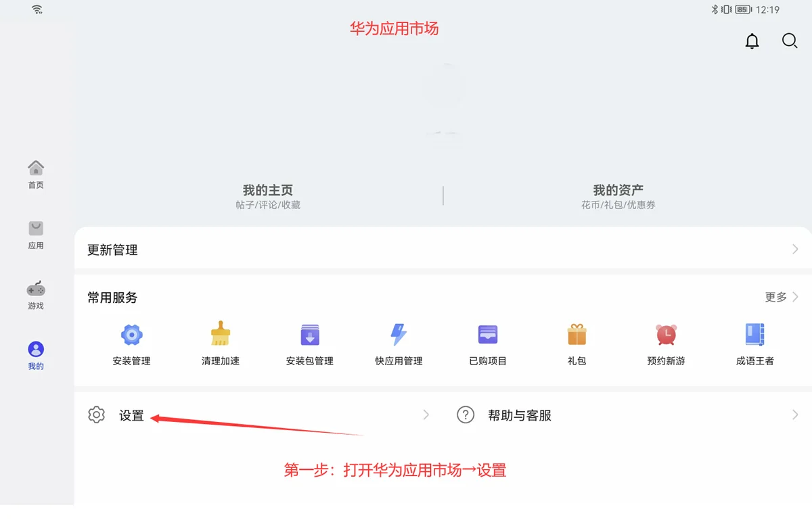Image resolution: width=812 pixels, height=520 pixels.
Task: Tap the Bluetooth status icon
Action: (x=714, y=9)
